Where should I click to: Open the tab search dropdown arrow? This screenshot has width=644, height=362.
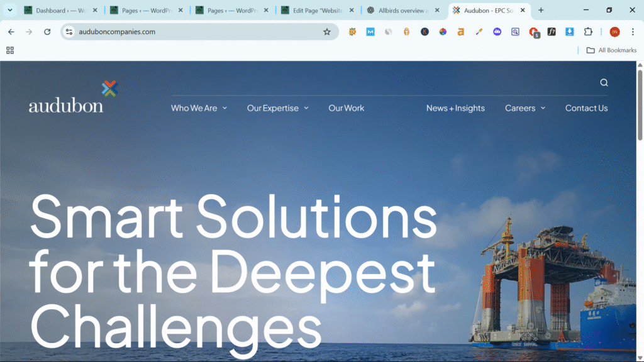(x=9, y=10)
